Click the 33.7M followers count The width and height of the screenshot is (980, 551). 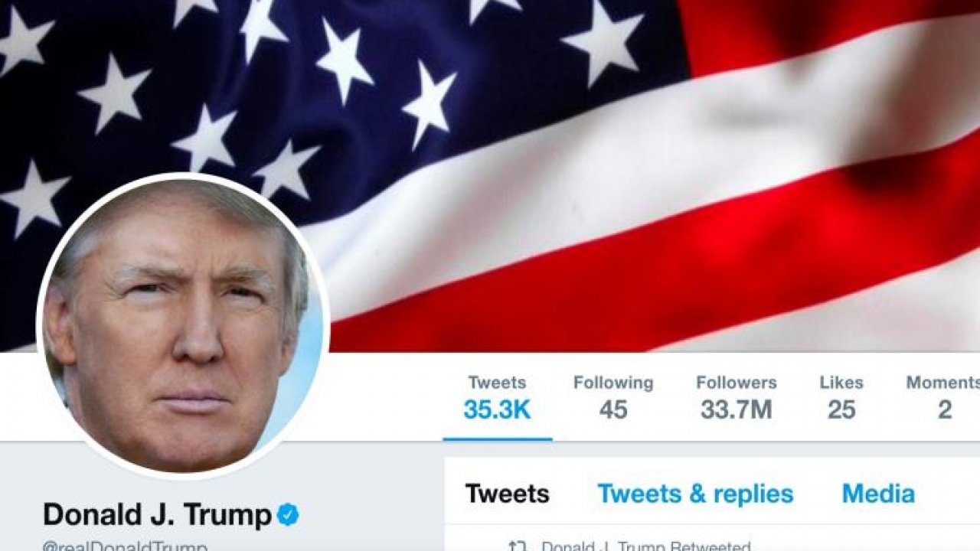pos(737,410)
